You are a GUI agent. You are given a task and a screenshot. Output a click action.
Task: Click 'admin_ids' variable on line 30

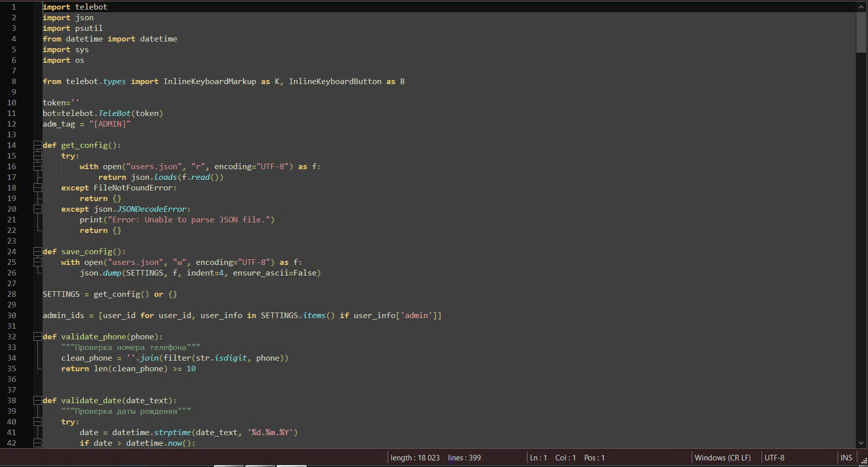point(63,316)
